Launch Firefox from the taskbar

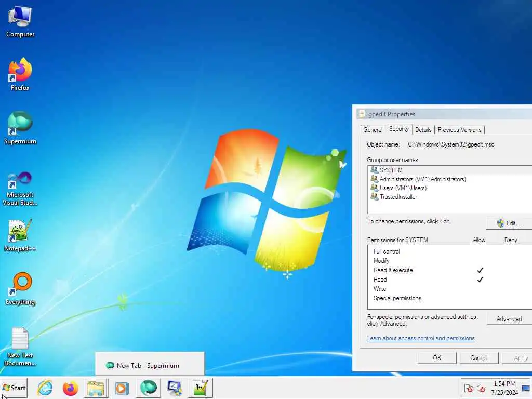coord(70,388)
